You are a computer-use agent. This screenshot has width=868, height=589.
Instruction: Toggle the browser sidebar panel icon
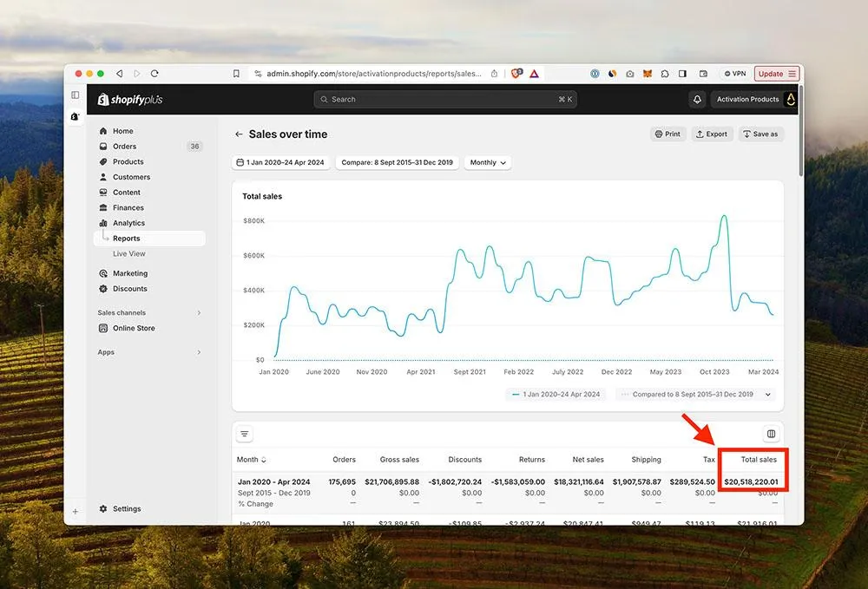[682, 74]
